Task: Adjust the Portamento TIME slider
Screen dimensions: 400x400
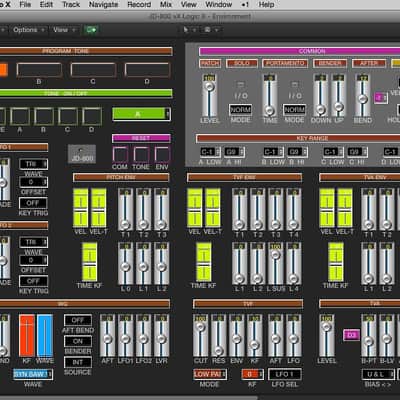Action: coord(269,96)
